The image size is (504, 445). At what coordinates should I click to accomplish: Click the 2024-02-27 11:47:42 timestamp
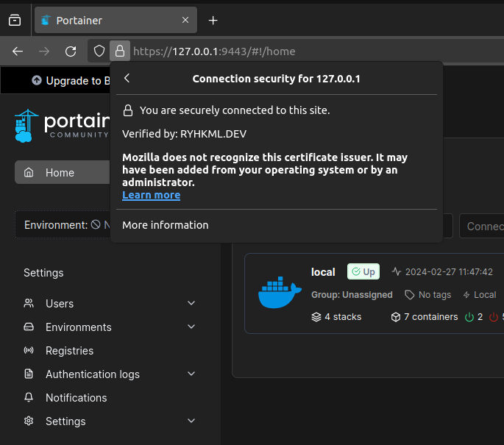(x=449, y=272)
